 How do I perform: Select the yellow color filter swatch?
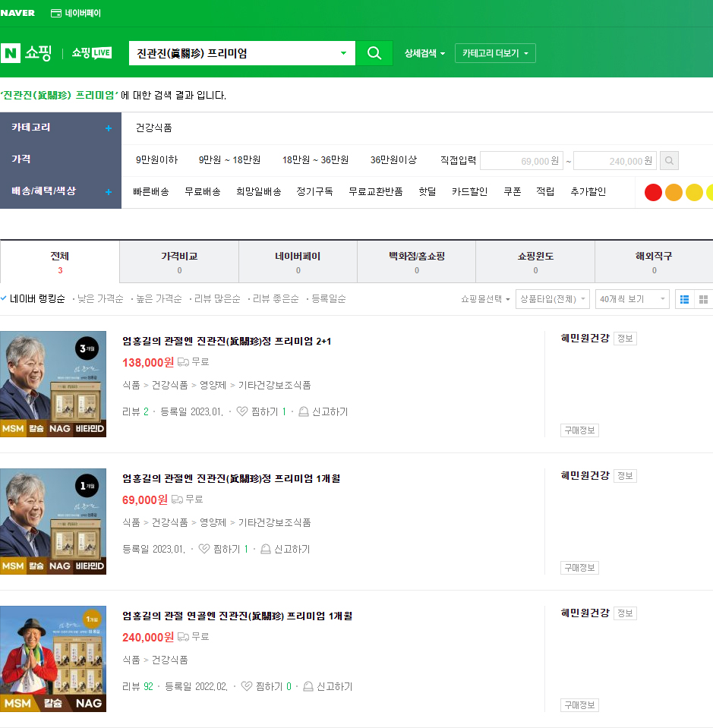pos(694,192)
